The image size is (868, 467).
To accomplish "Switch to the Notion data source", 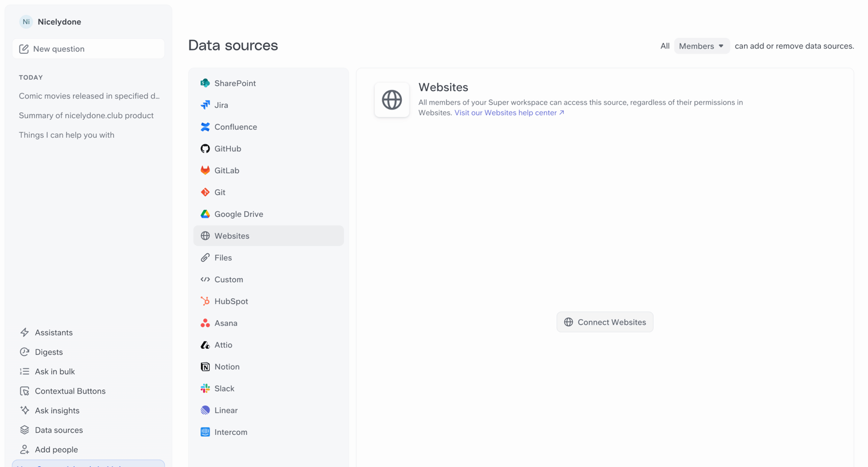I will click(x=269, y=367).
